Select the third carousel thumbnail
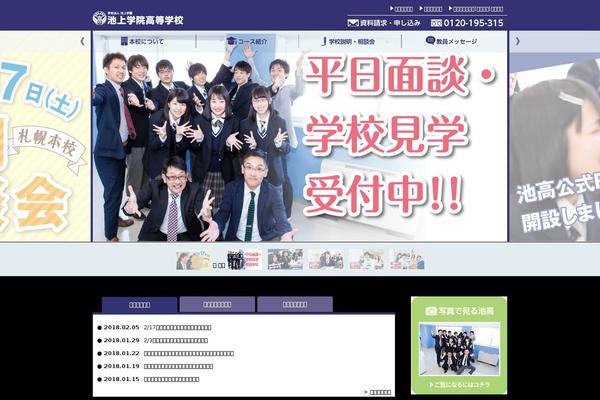The width and height of the screenshot is (600, 400). pyautogui.click(x=285, y=259)
